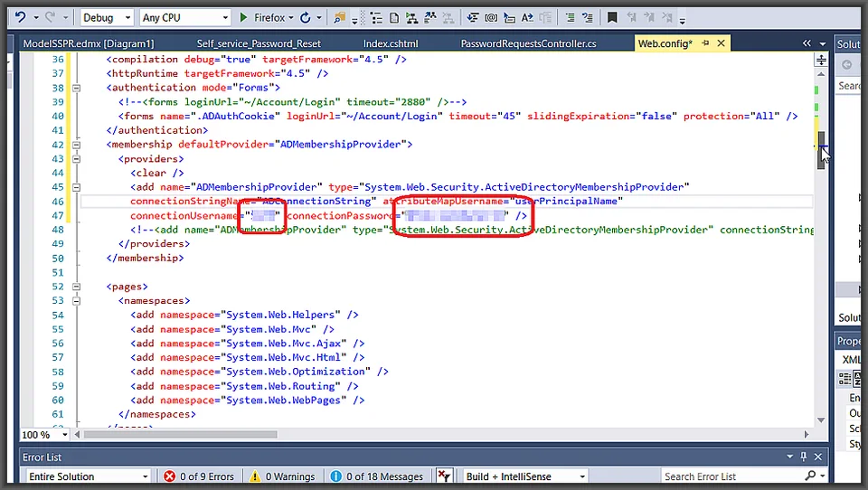
Task: Click the horizontal scrollbar right arrow
Action: pos(806,435)
